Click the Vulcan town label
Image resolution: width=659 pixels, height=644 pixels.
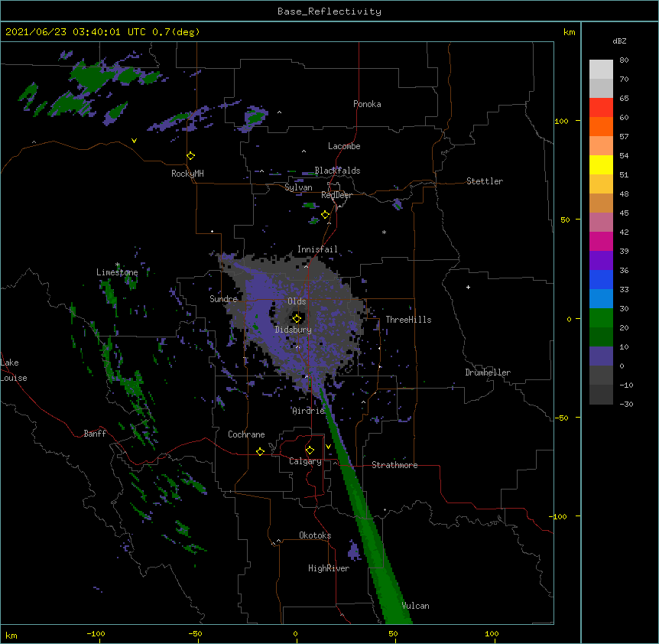(x=415, y=606)
